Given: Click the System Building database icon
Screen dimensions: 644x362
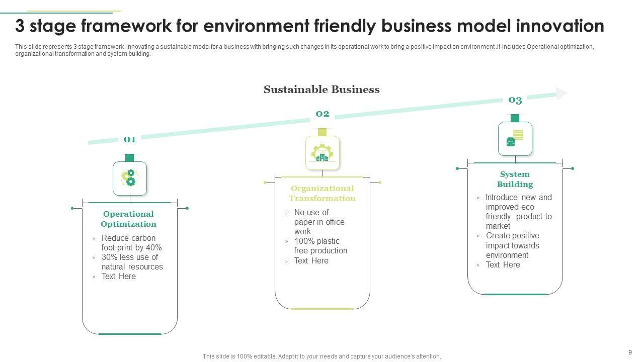Looking at the screenshot, I should pyautogui.click(x=515, y=138).
